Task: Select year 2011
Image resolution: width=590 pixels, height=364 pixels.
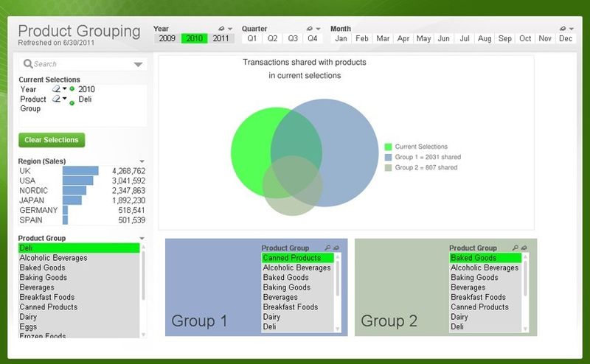Action: pyautogui.click(x=221, y=38)
